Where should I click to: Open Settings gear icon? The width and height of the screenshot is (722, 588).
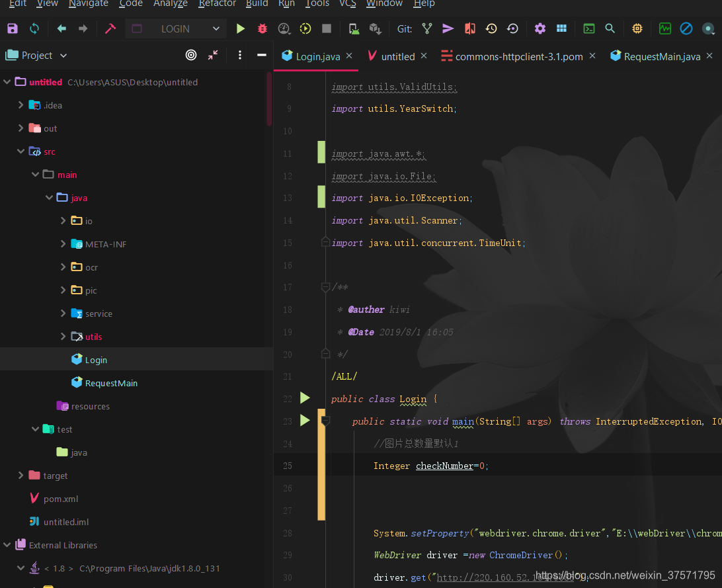pyautogui.click(x=540, y=28)
